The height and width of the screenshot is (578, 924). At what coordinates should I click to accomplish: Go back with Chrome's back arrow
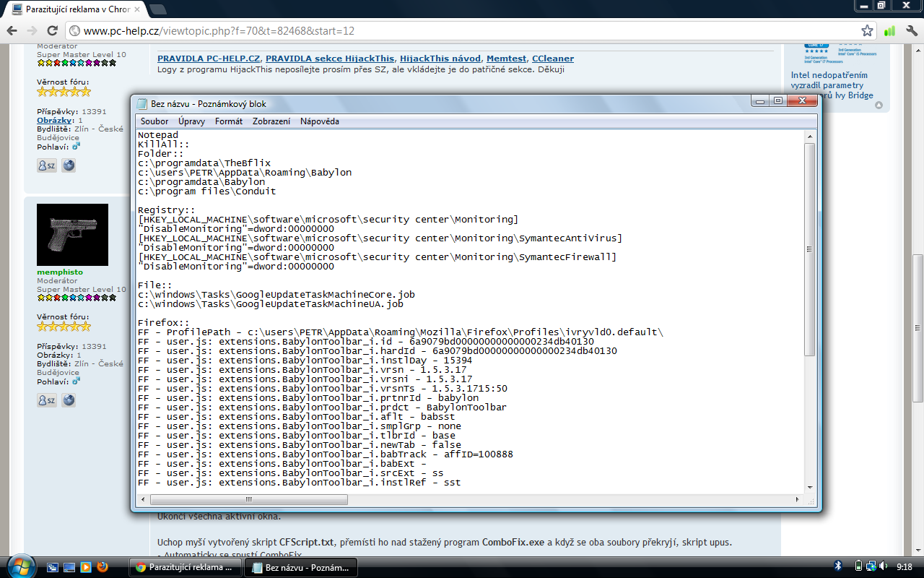[11, 31]
